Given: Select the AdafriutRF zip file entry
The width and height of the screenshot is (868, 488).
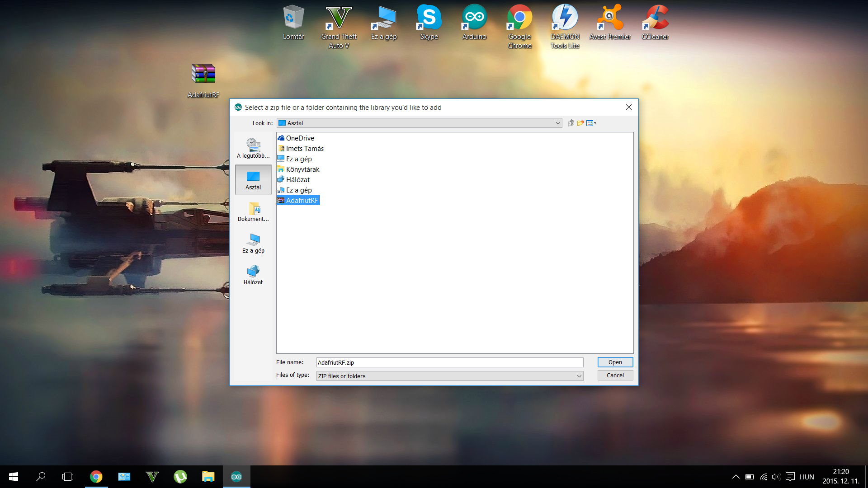Looking at the screenshot, I should (x=302, y=201).
